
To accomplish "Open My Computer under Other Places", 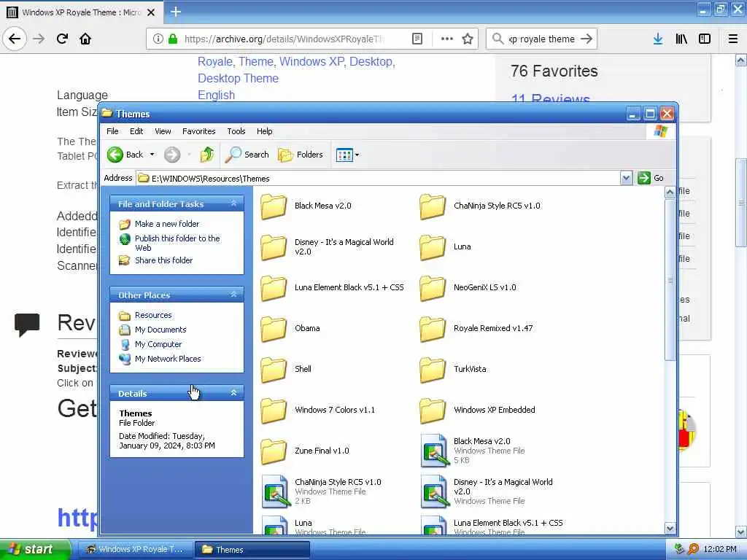I will pyautogui.click(x=158, y=344).
